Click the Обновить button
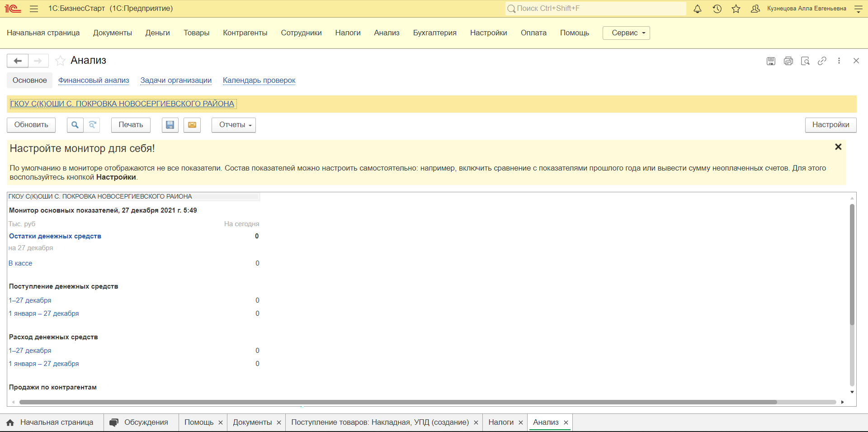The width and height of the screenshot is (868, 432). tap(31, 125)
